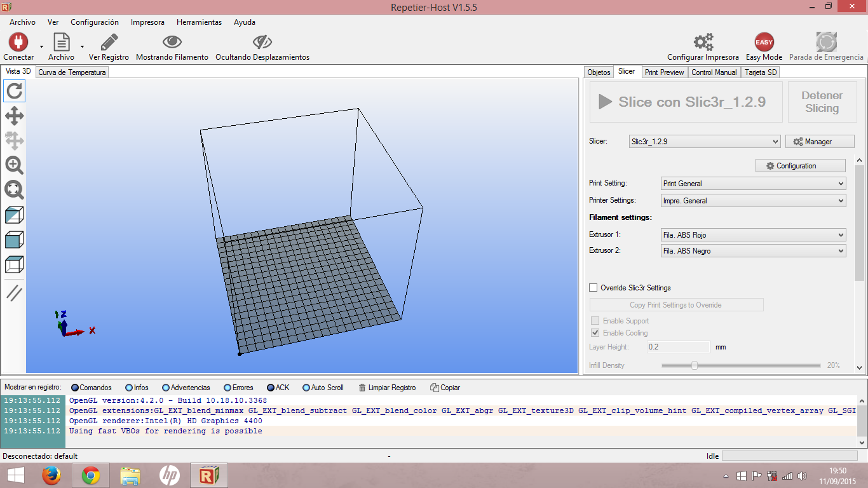Open the Archivo document icon in the toolbar

(x=61, y=43)
